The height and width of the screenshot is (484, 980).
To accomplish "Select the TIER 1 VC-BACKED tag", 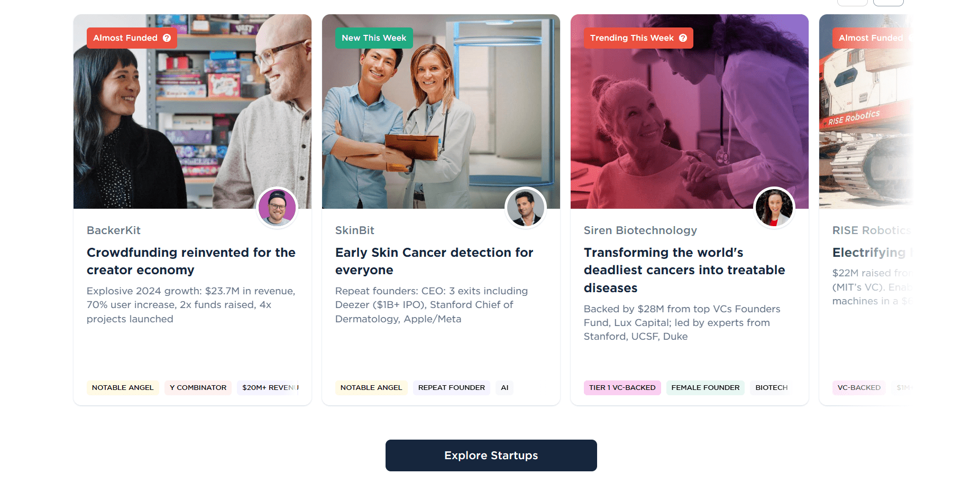I will [x=622, y=388].
